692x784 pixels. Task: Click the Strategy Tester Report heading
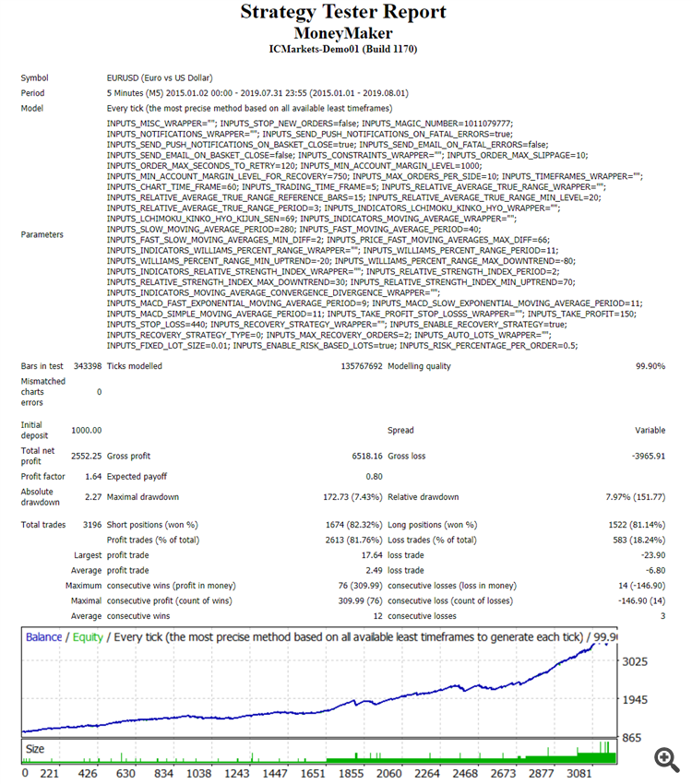pos(343,12)
